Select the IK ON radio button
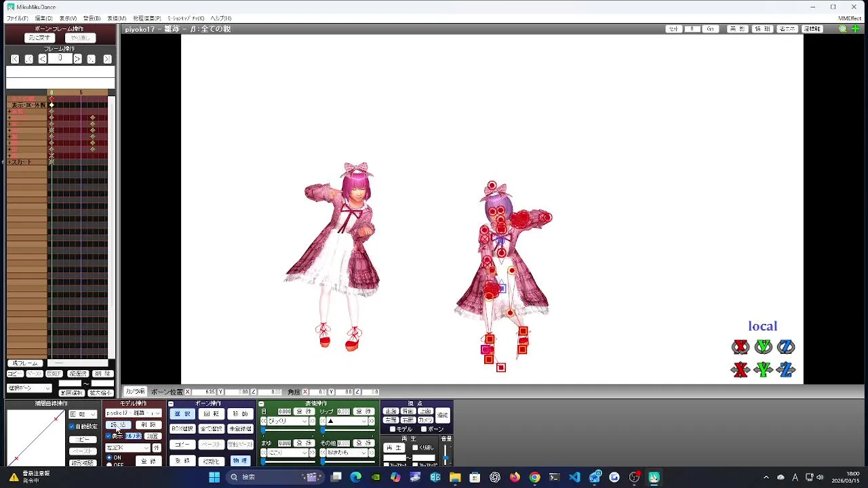This screenshot has width=868, height=488. coord(109,457)
